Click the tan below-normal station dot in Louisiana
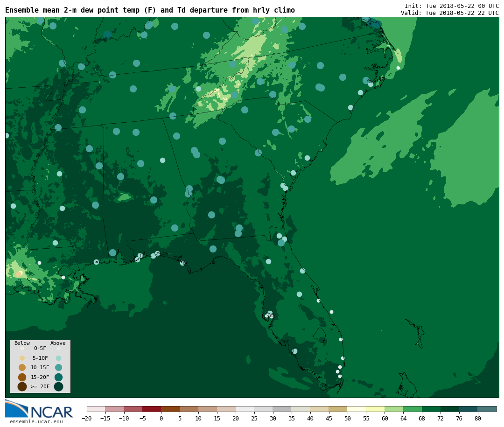Image resolution: width=504 pixels, height=427 pixels. [x=19, y=274]
